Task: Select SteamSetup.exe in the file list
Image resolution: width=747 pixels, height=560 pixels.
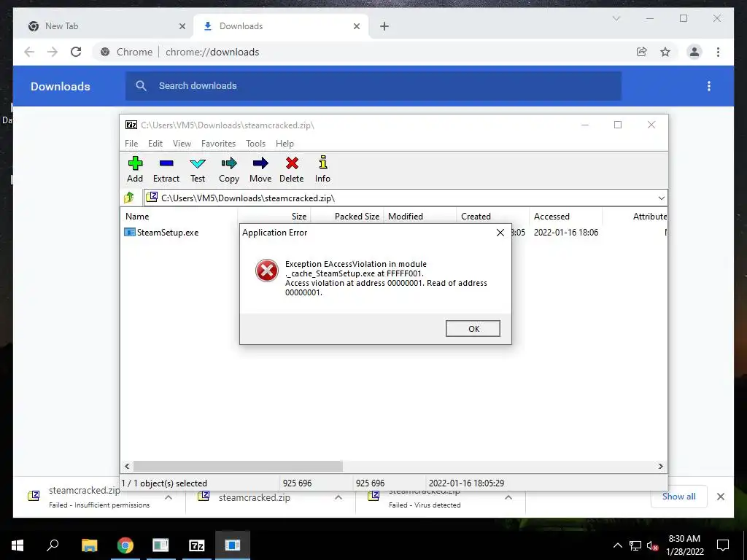Action: (162, 233)
